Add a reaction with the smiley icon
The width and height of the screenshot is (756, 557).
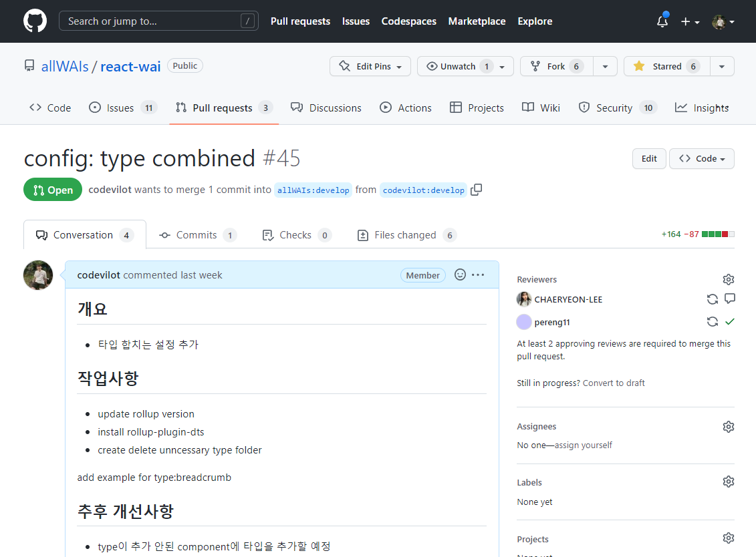click(461, 274)
